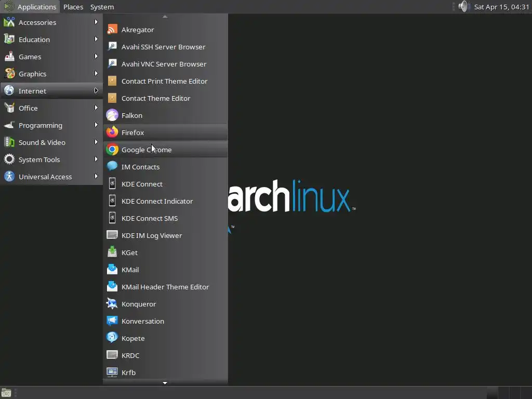This screenshot has width=532, height=399.
Task: Expand the Office submenu arrow
Action: click(x=96, y=108)
